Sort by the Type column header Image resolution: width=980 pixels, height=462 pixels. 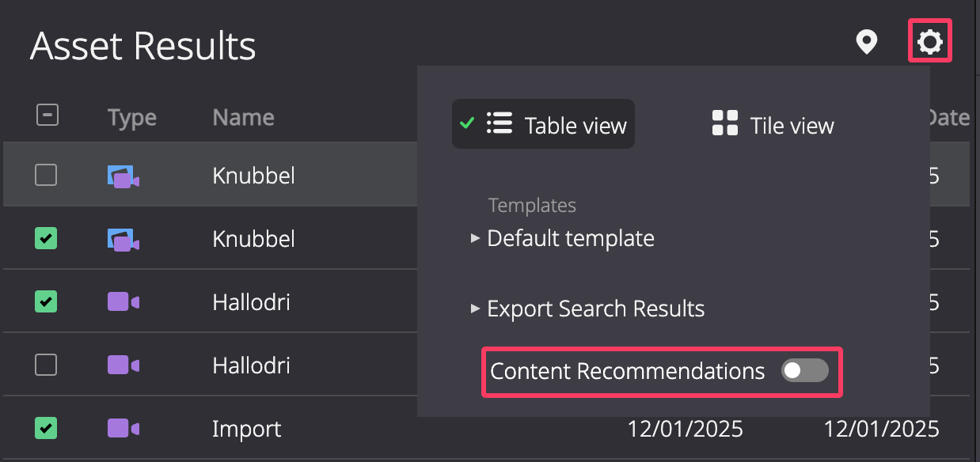pos(132,118)
